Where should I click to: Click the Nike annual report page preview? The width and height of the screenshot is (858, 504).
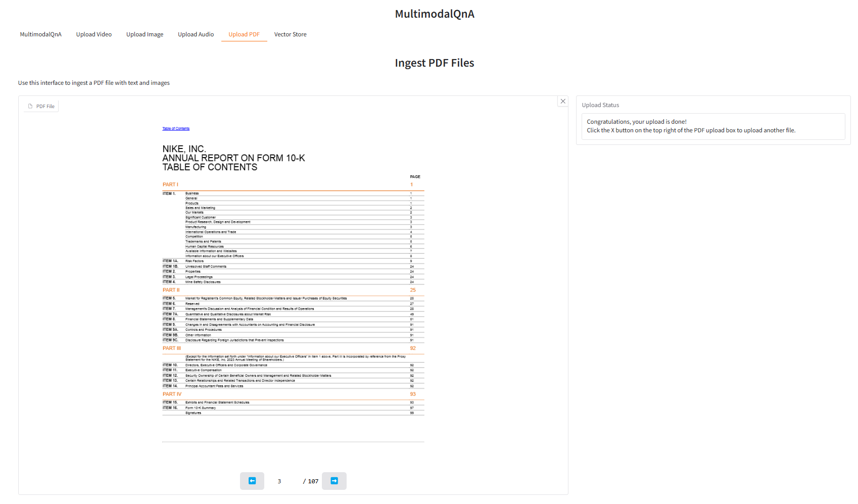coord(293,283)
